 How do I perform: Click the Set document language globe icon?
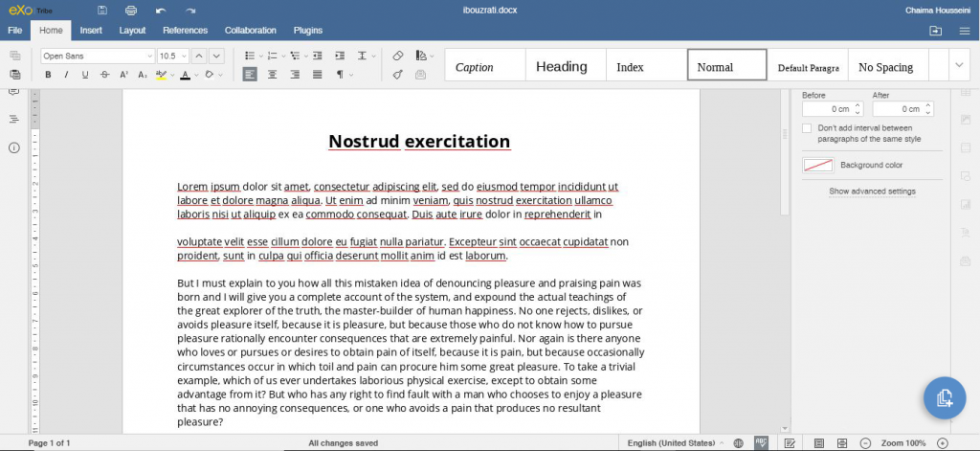(x=739, y=443)
